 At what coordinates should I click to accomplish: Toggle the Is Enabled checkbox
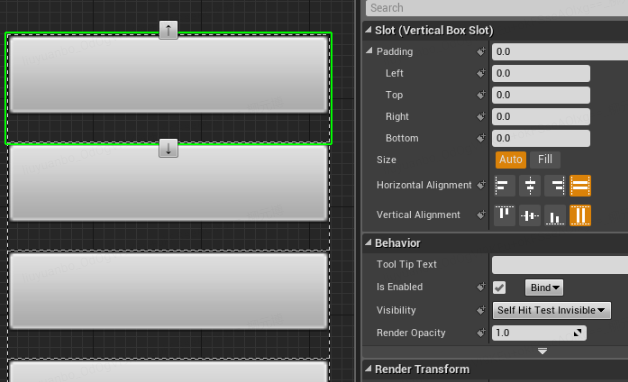[x=499, y=288]
